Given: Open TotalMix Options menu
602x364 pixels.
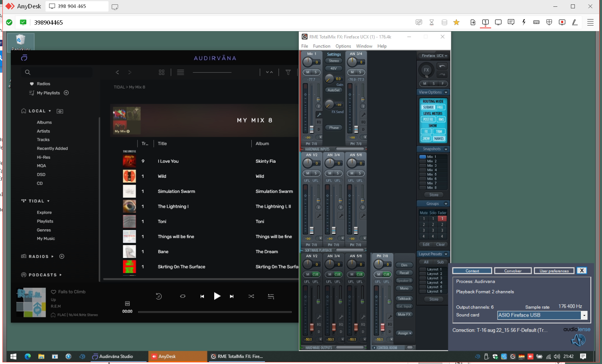Looking at the screenshot, I should click(x=343, y=46).
